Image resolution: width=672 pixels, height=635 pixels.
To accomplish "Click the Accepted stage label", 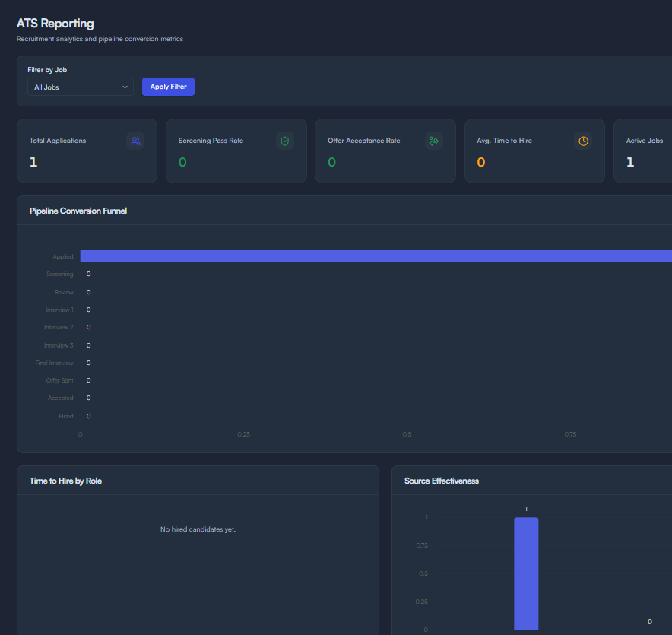I will click(x=60, y=398).
